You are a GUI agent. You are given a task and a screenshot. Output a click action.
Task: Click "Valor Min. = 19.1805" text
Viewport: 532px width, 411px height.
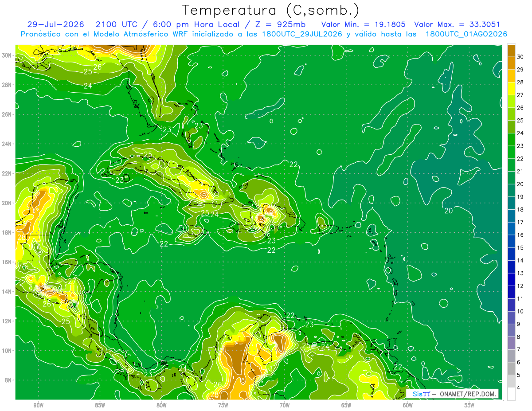pyautogui.click(x=364, y=24)
